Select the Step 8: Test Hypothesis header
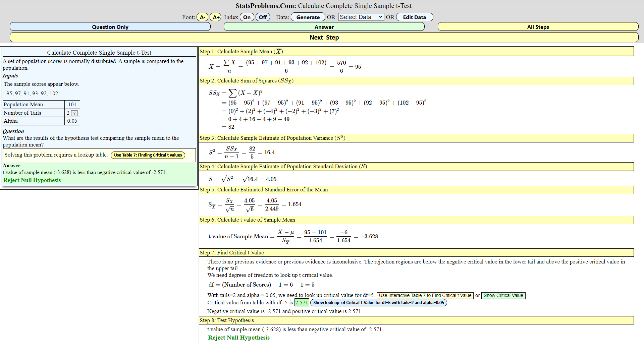This screenshot has height=362, width=644. click(416, 320)
